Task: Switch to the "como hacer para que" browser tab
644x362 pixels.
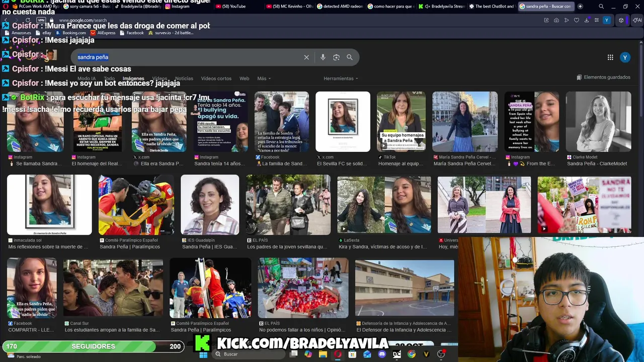Action: coord(390,7)
